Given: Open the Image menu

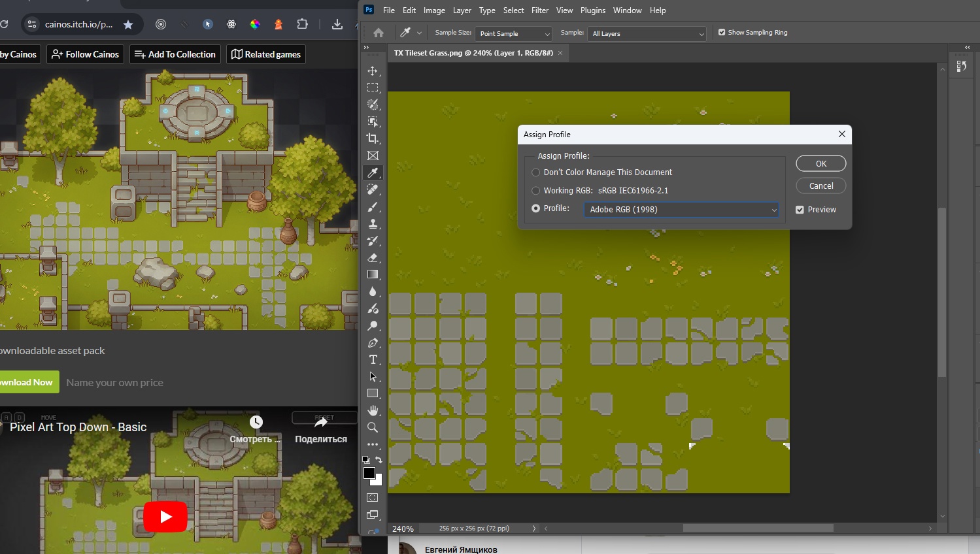Looking at the screenshot, I should coord(434,10).
